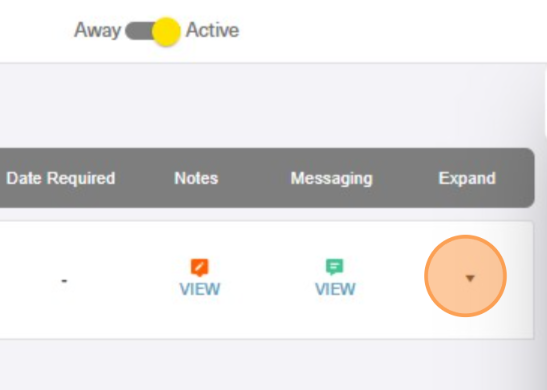Click the yellow knob of the status switch

coord(166,31)
